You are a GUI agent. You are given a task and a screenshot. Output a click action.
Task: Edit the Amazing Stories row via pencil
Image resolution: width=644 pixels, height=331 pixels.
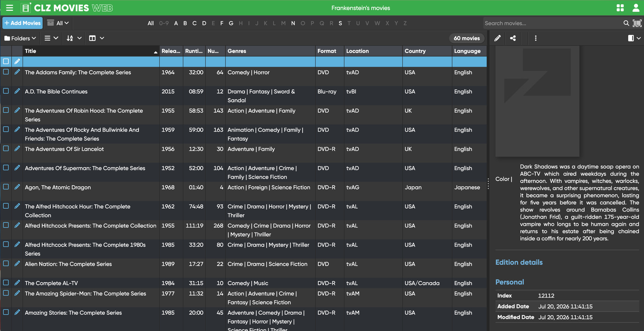coord(17,312)
